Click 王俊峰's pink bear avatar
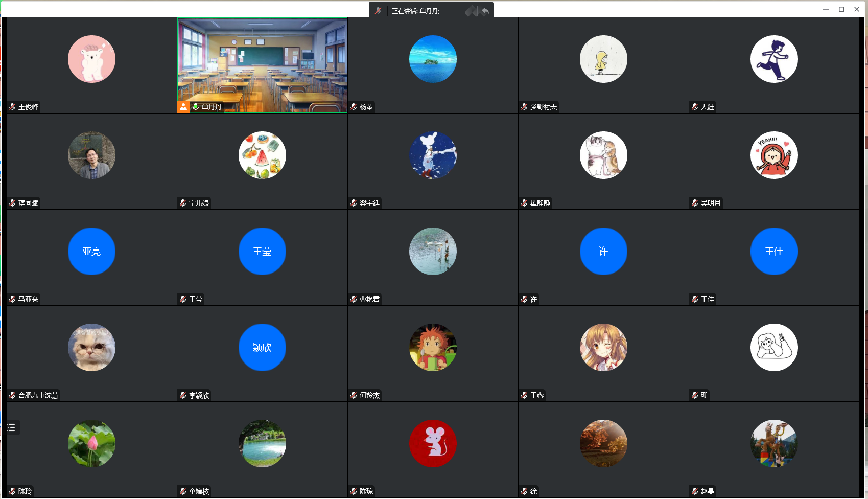 click(91, 59)
